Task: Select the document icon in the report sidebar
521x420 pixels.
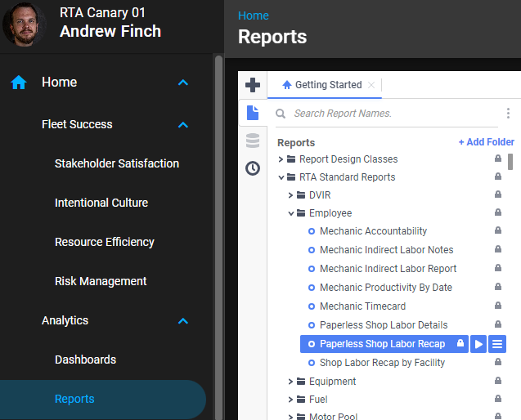Action: tap(253, 113)
